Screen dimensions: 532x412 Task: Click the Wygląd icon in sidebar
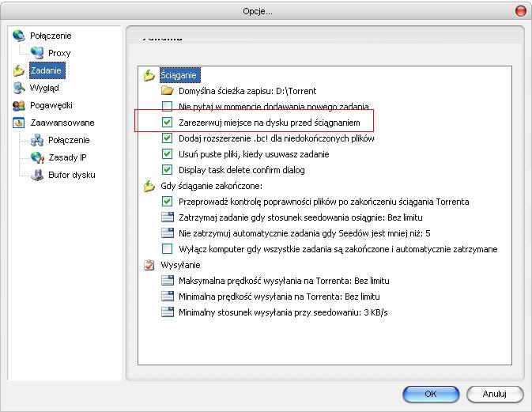tap(19, 88)
